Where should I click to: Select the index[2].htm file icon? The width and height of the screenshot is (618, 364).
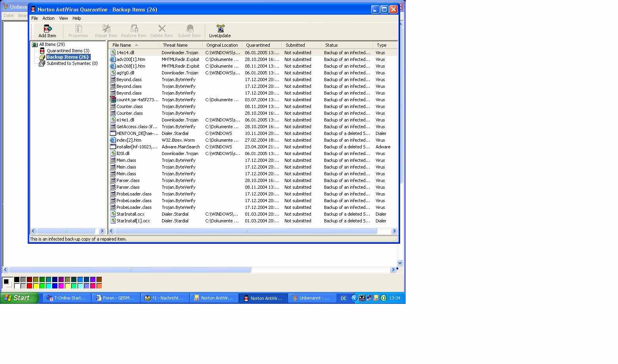coord(113,140)
